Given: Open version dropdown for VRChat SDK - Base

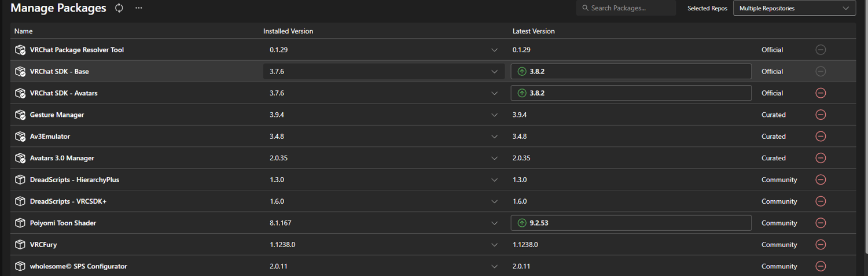Looking at the screenshot, I should click(495, 71).
